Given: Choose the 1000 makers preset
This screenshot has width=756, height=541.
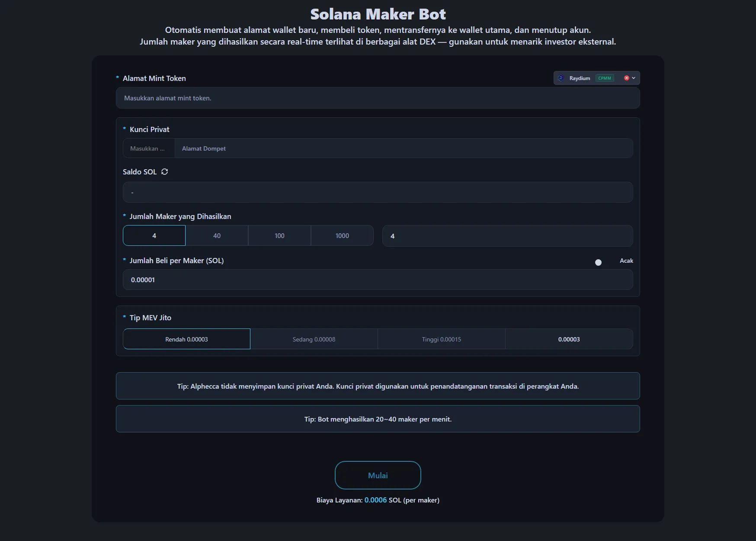Looking at the screenshot, I should point(342,236).
